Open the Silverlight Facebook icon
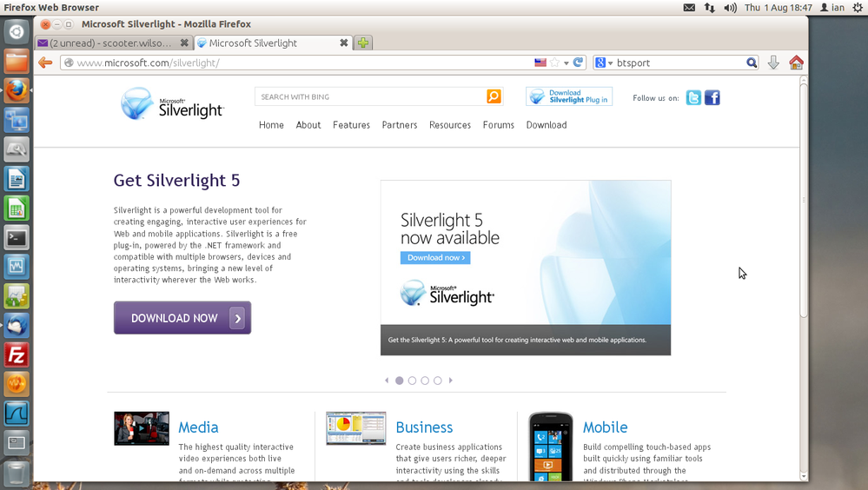This screenshot has height=490, width=868. 712,98
